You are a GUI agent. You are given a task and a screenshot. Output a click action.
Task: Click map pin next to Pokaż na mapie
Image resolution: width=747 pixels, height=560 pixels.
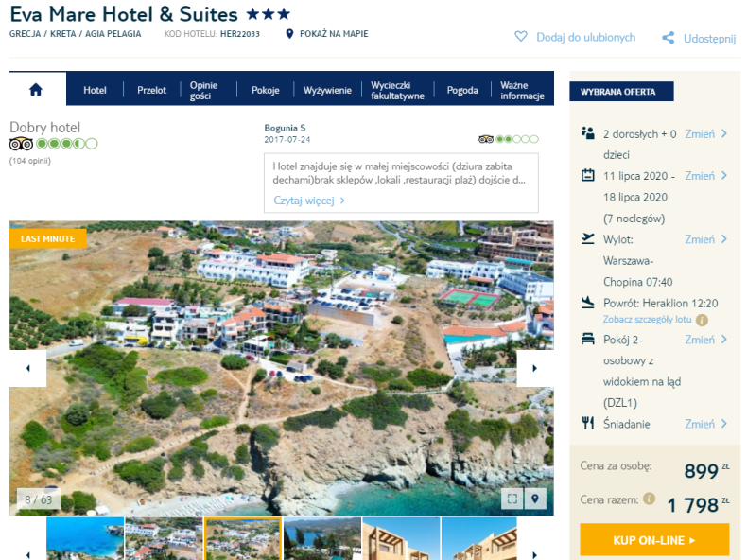(289, 34)
